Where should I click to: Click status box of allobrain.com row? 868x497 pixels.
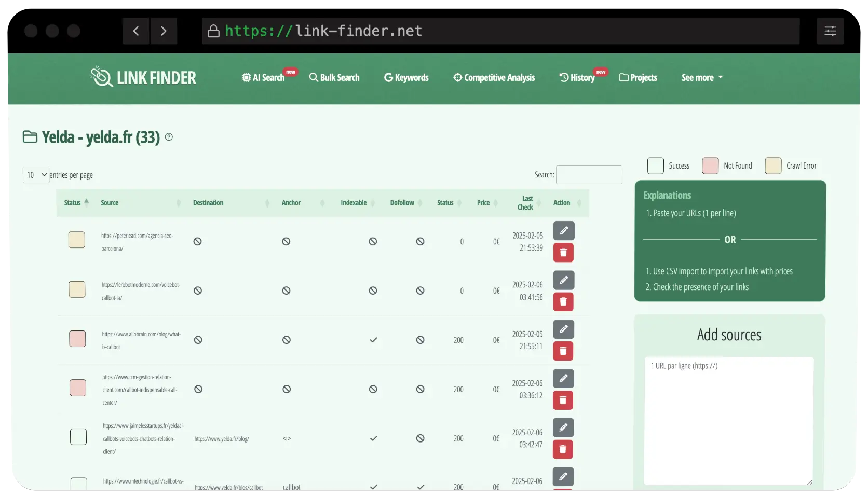tap(77, 338)
